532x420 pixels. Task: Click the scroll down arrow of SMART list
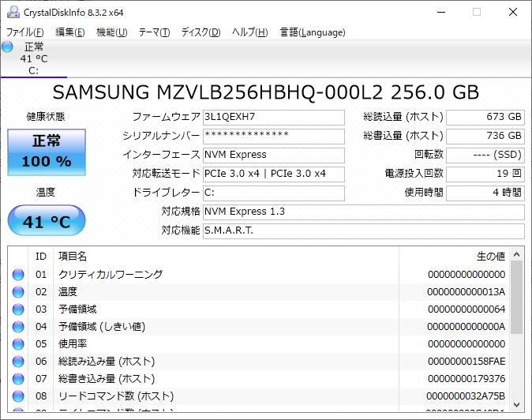click(x=516, y=405)
